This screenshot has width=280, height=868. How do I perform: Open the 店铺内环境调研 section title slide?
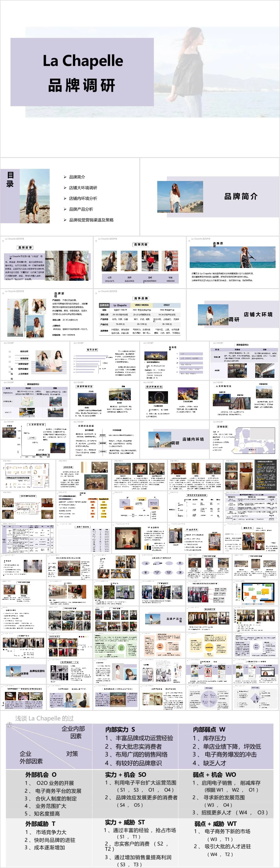click(175, 439)
